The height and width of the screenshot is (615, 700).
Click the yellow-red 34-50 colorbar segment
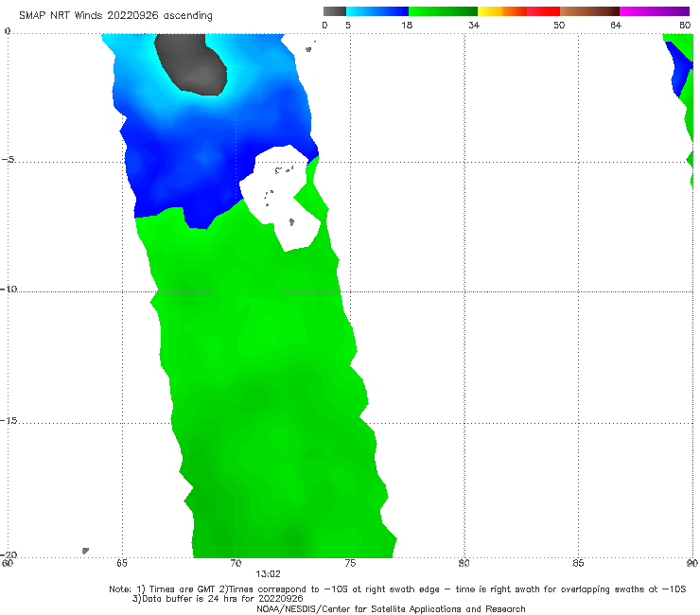pyautogui.click(x=518, y=11)
